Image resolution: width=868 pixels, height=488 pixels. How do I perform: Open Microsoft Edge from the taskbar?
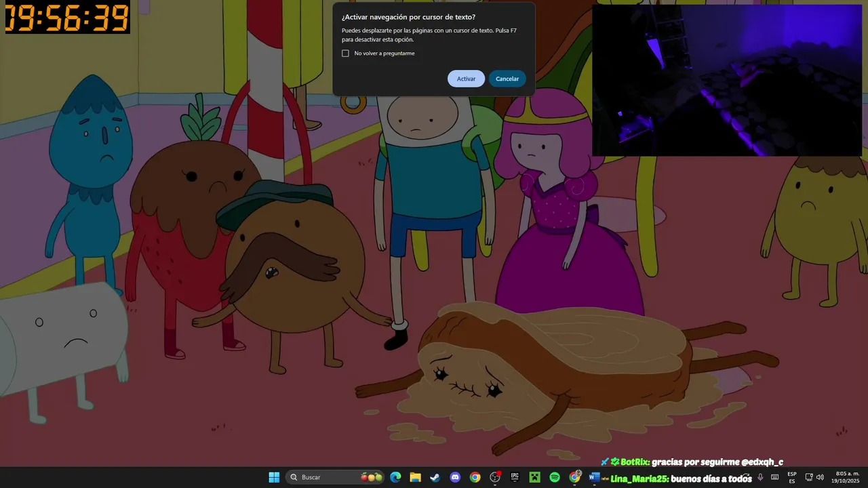(x=395, y=477)
